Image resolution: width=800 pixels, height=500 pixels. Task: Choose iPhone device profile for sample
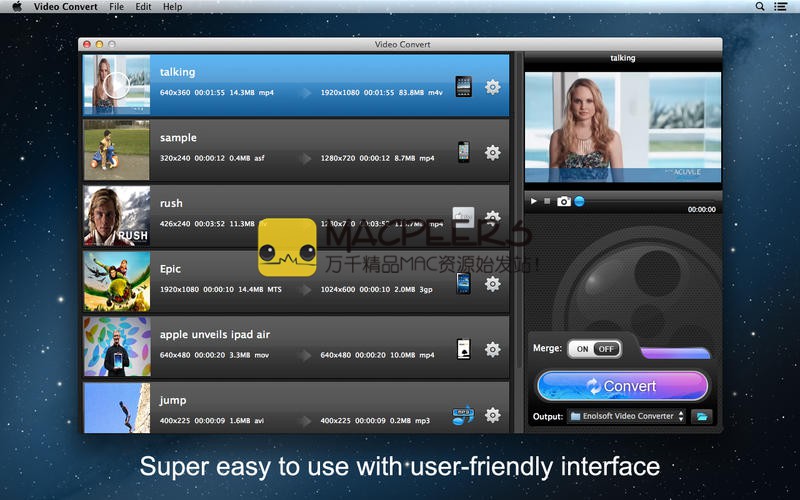point(463,152)
